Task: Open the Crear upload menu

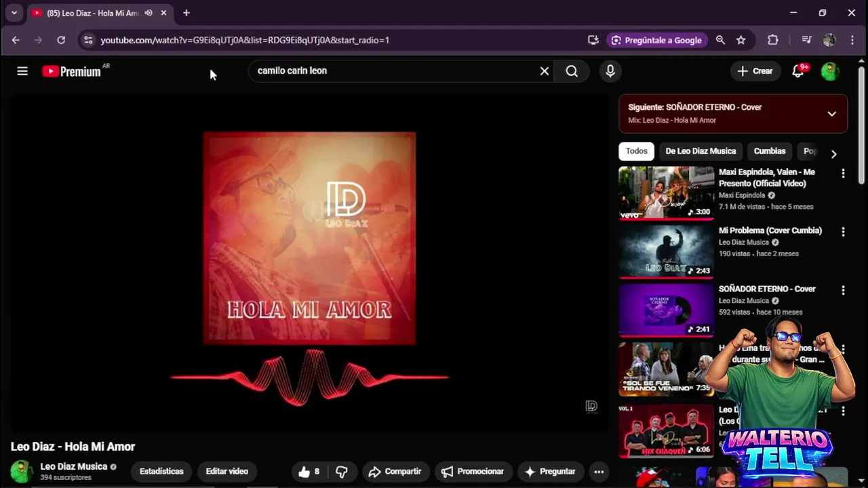Action: pyautogui.click(x=755, y=71)
